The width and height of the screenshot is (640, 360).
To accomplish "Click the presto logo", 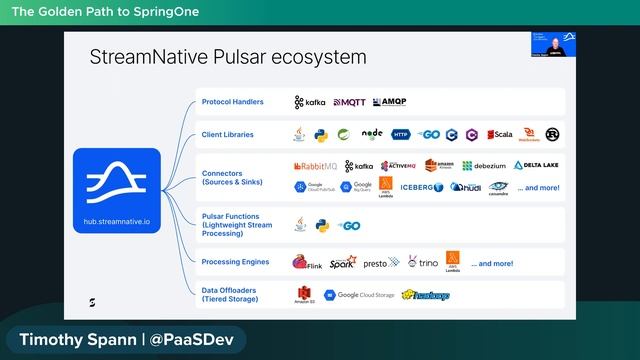I will click(x=381, y=263).
